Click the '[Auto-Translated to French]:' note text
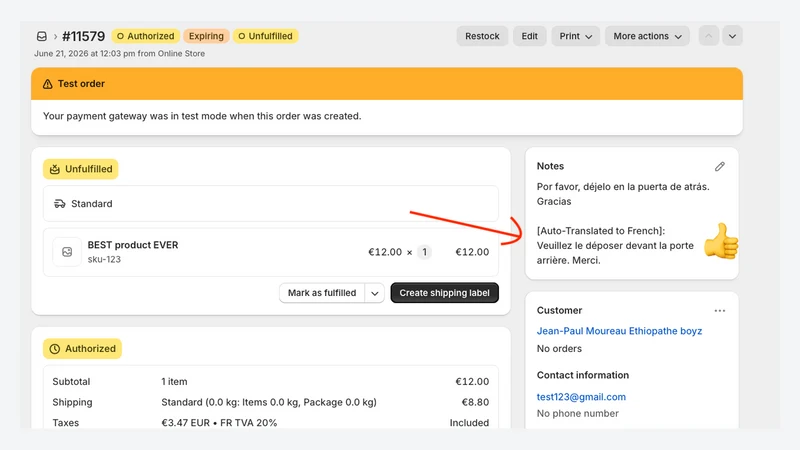 [601, 231]
